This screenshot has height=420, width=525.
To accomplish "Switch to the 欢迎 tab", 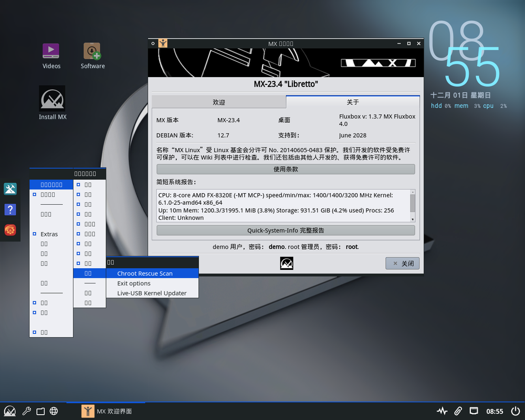I will pyautogui.click(x=218, y=102).
